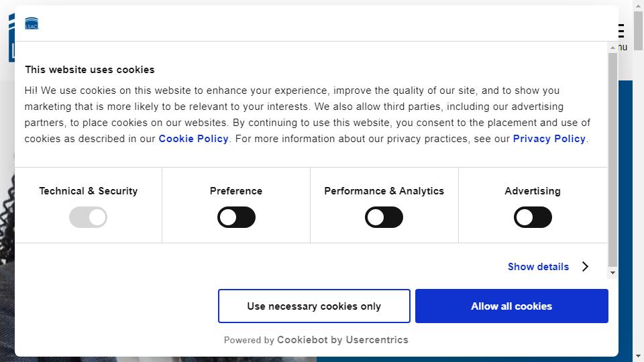
Task: Click Use necessary cookies only button
Action: pos(314,306)
